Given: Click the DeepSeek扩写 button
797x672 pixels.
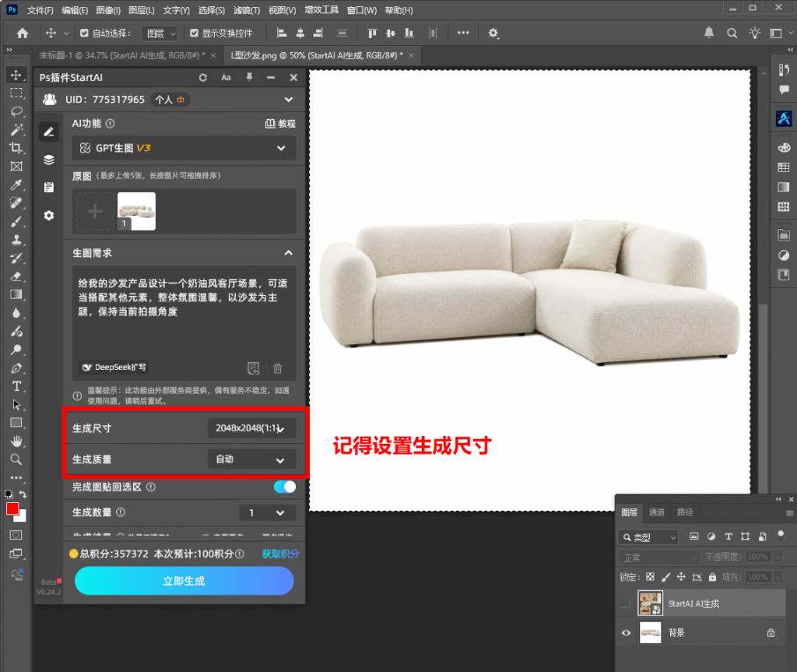Looking at the screenshot, I should click(114, 368).
